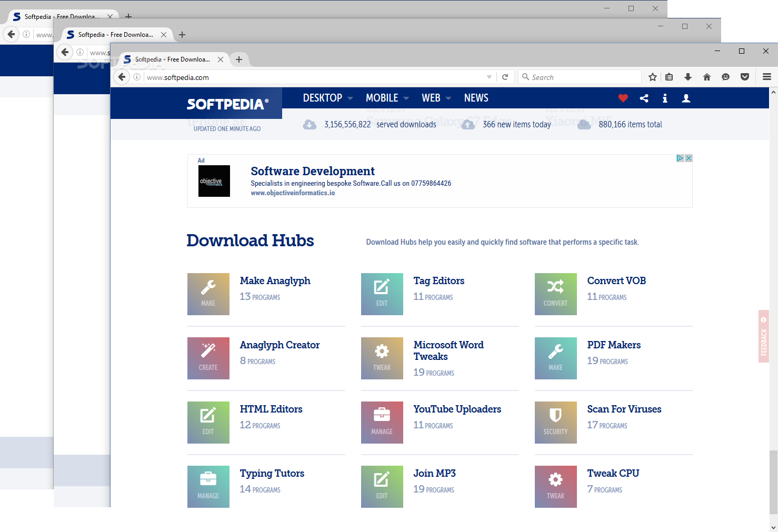This screenshot has height=532, width=778.
Task: Open the Microsoft Word Tweaks gear tile
Action: (382, 358)
